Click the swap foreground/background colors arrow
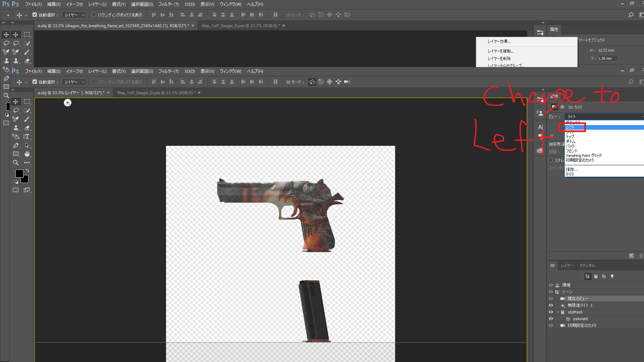Image resolution: width=644 pixels, height=362 pixels. click(x=28, y=171)
